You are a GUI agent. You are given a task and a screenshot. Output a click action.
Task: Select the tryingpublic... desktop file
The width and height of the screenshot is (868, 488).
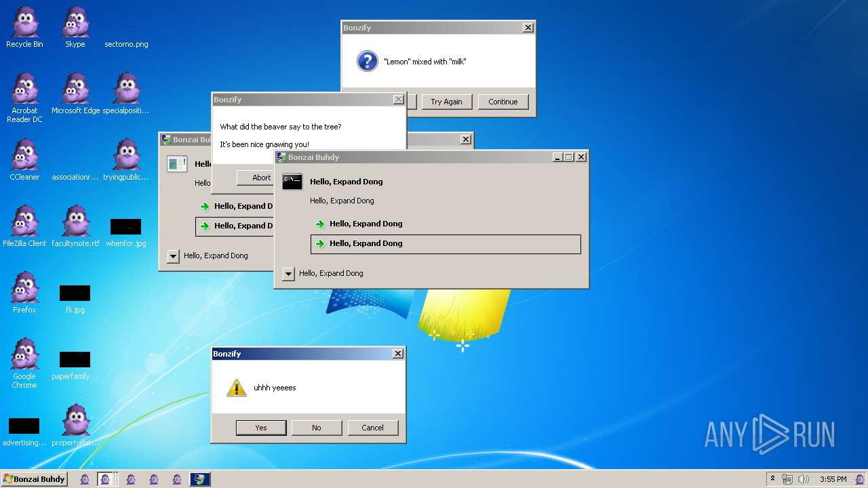tap(126, 160)
